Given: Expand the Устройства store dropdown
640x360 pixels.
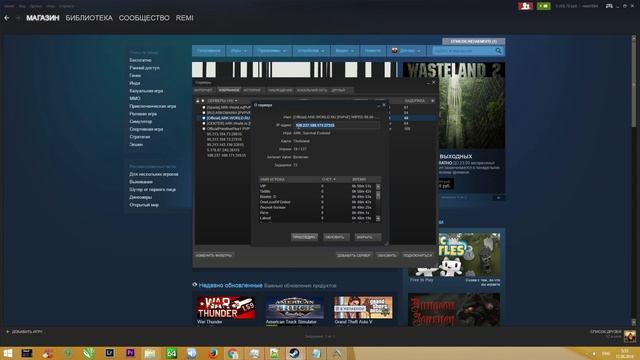Looking at the screenshot, I should point(311,51).
